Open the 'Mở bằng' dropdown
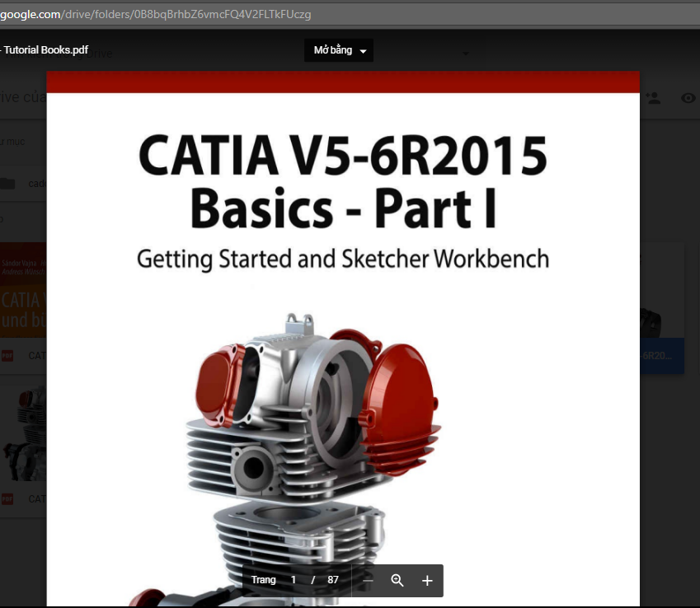The image size is (700, 608). 339,50
